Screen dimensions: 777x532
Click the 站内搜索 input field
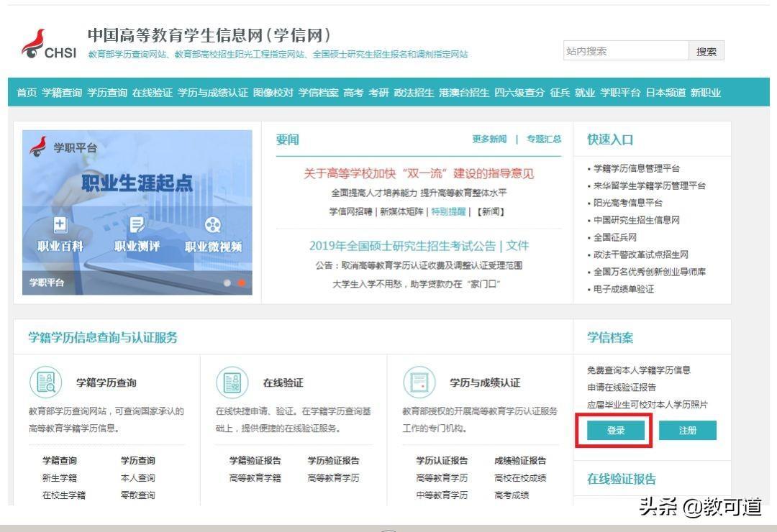click(x=625, y=51)
